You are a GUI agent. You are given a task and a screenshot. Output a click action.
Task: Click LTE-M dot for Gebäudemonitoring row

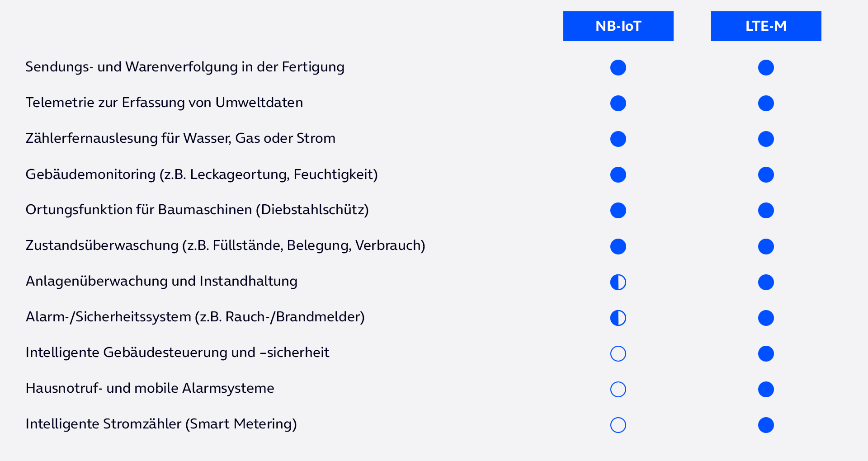pyautogui.click(x=766, y=174)
